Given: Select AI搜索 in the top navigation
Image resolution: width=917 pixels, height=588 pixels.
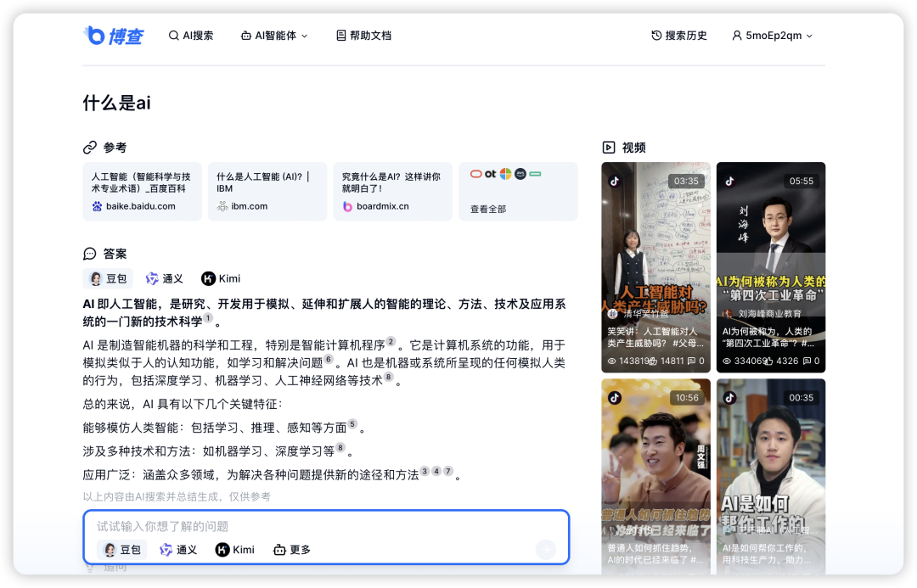Looking at the screenshot, I should coord(191,35).
